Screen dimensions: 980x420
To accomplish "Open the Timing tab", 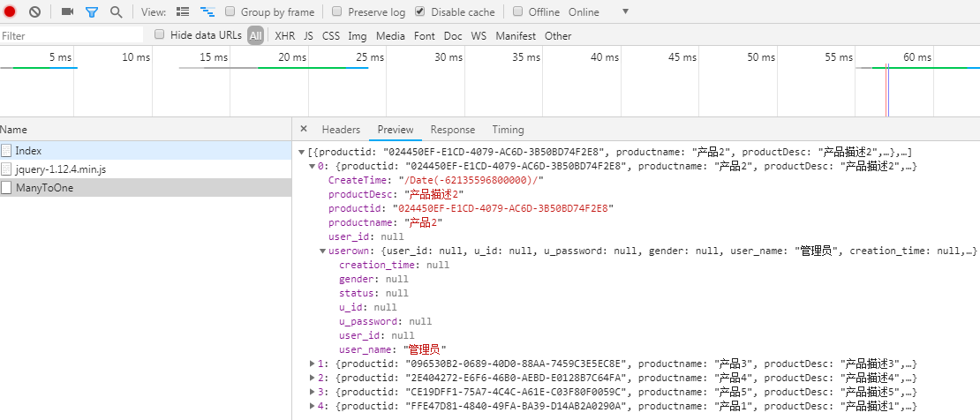I will click(508, 130).
